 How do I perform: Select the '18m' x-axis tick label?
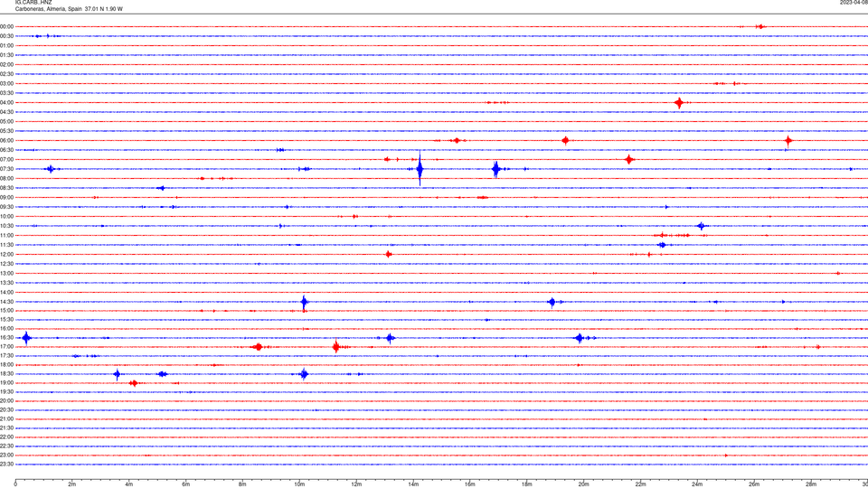pos(526,484)
